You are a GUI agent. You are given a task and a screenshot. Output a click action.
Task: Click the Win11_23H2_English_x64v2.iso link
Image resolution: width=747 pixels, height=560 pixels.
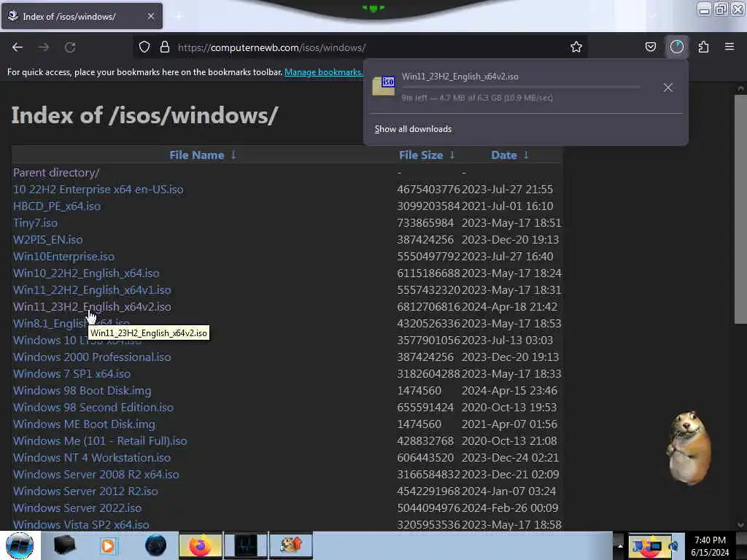[x=92, y=307]
